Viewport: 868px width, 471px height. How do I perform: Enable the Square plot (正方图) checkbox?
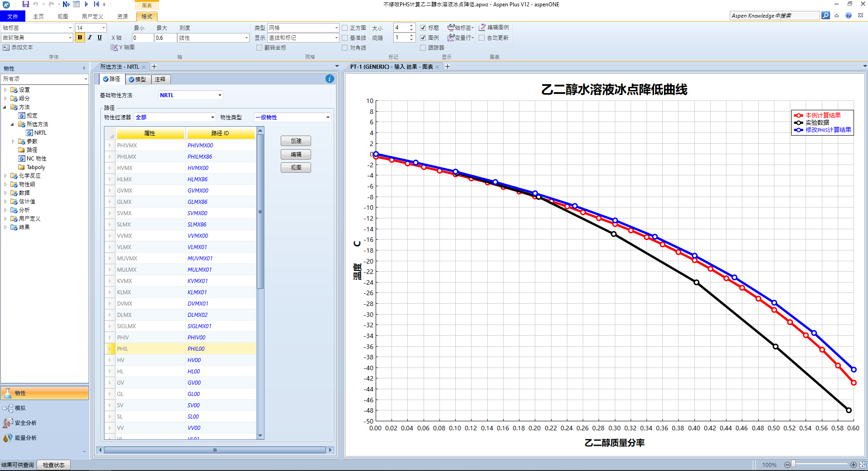click(x=345, y=28)
